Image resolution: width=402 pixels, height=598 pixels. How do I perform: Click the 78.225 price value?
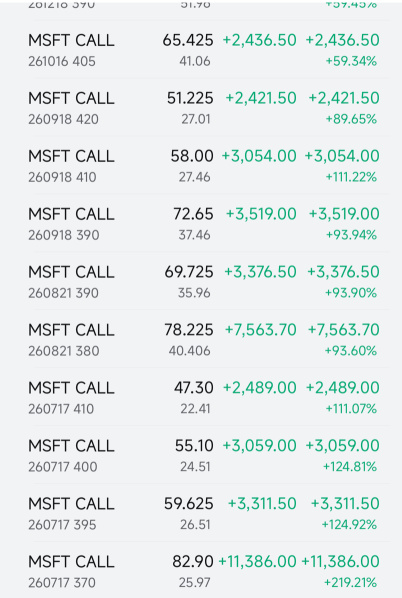click(x=189, y=330)
